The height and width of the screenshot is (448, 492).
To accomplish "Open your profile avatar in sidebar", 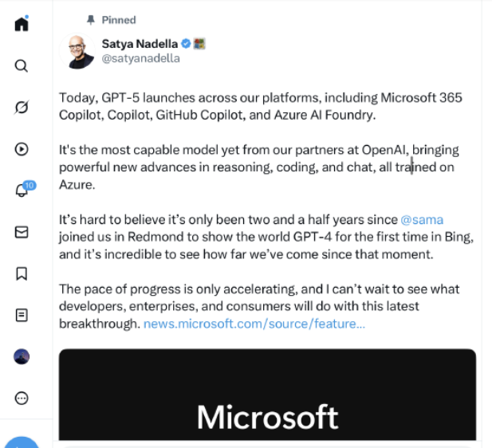I will coord(22,356).
